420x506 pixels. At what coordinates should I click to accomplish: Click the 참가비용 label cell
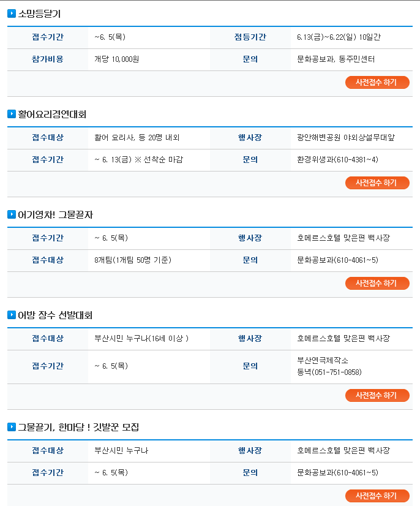pos(48,59)
